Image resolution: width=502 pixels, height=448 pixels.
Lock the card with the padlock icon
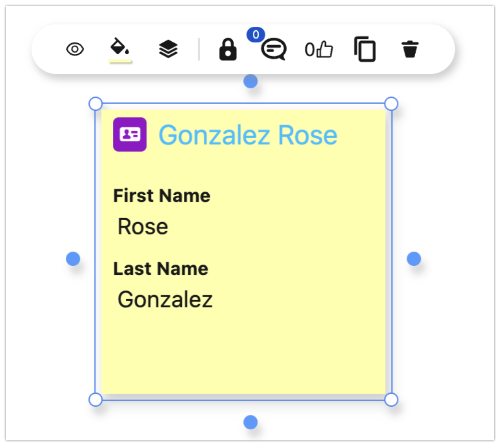(228, 49)
